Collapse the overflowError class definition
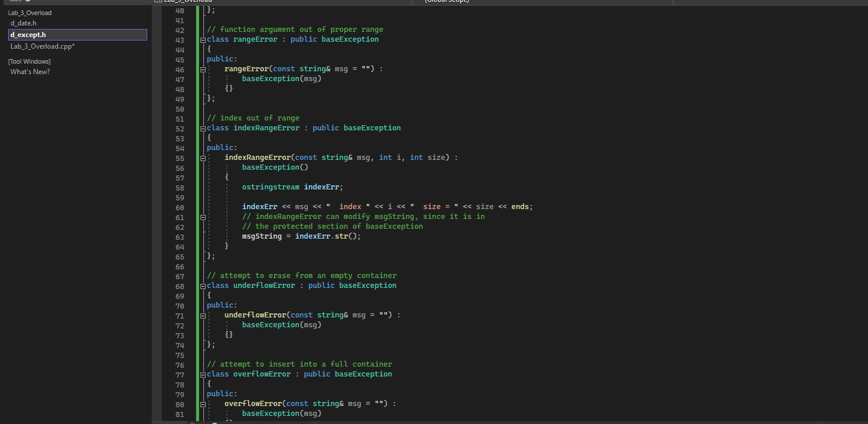 coord(202,374)
